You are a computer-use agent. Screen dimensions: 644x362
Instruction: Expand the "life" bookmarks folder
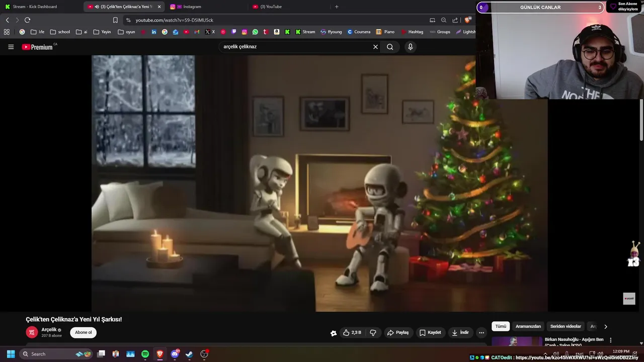pos(37,32)
